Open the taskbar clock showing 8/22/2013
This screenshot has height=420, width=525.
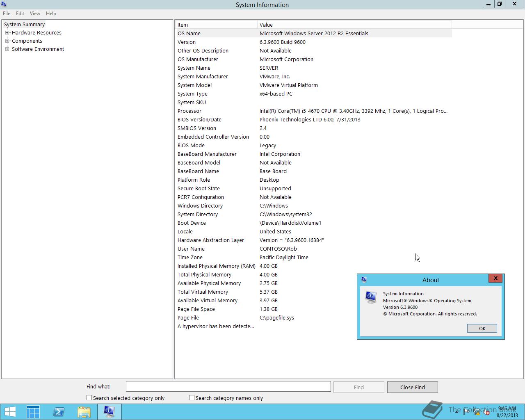(507, 412)
